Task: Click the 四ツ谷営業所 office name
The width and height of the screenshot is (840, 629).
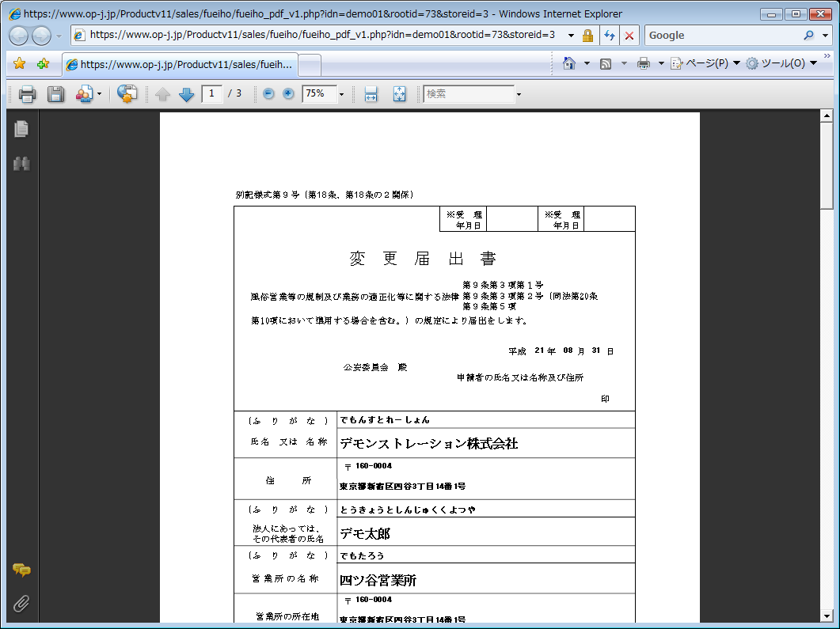Action: tap(378, 580)
